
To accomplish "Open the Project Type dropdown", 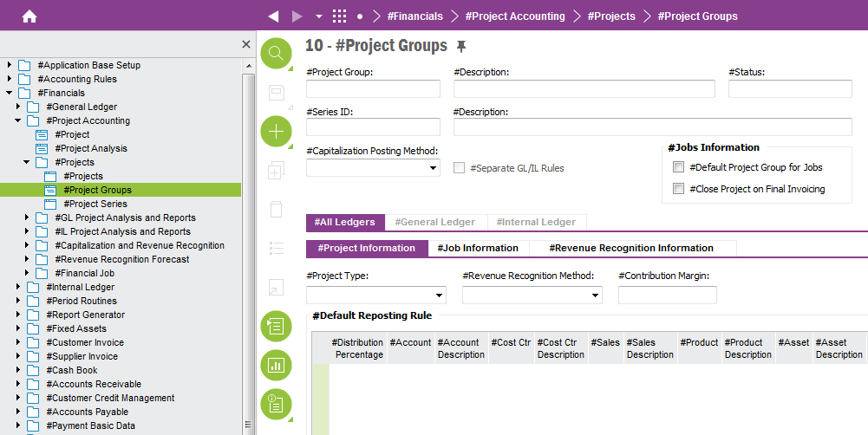I will 375,295.
